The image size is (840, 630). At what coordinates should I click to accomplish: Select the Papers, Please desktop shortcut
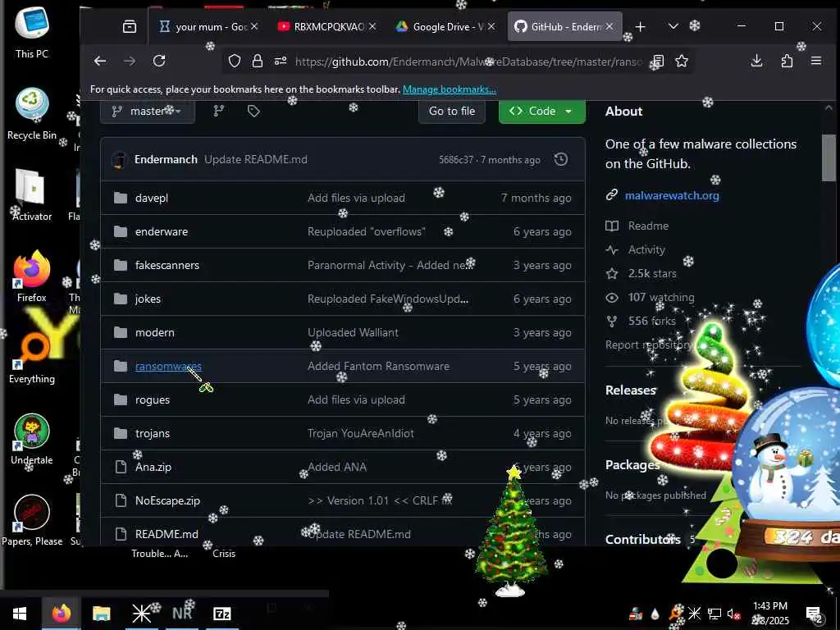32,520
